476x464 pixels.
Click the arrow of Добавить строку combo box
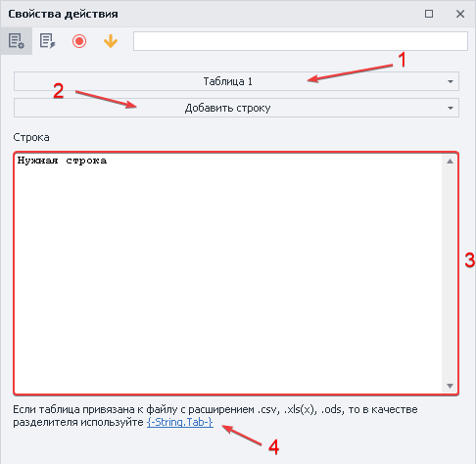tap(451, 108)
